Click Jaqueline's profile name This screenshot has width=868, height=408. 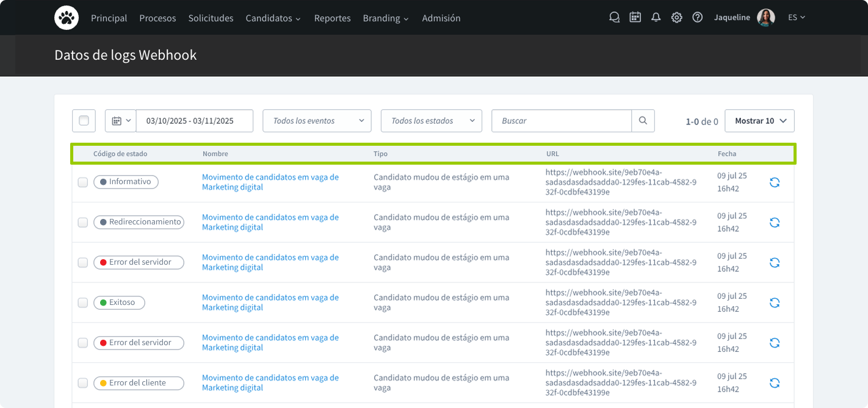coord(732,17)
